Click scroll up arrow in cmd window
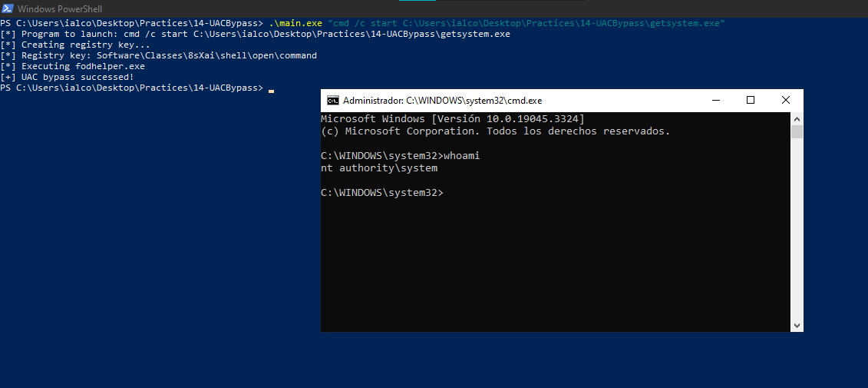 point(797,118)
